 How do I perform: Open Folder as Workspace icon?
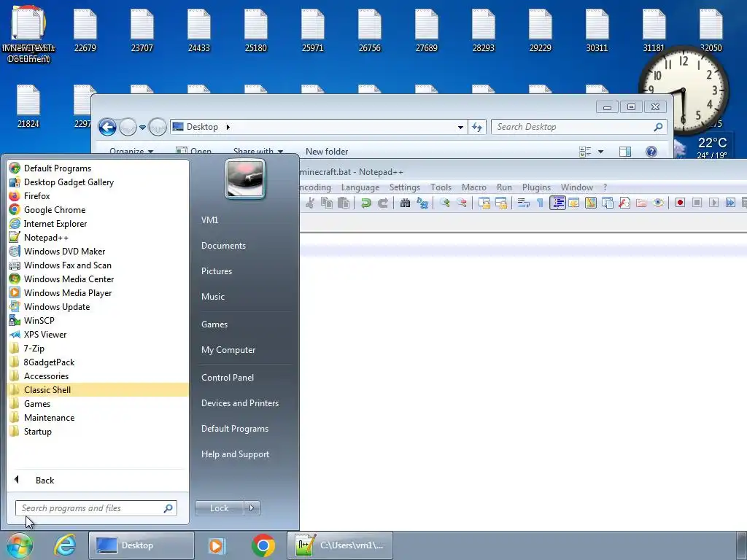click(x=641, y=203)
